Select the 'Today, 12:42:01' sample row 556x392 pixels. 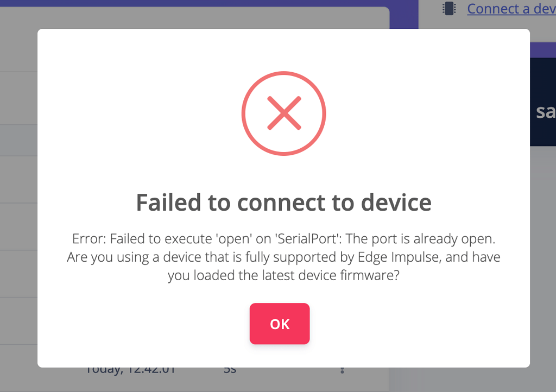pos(130,371)
